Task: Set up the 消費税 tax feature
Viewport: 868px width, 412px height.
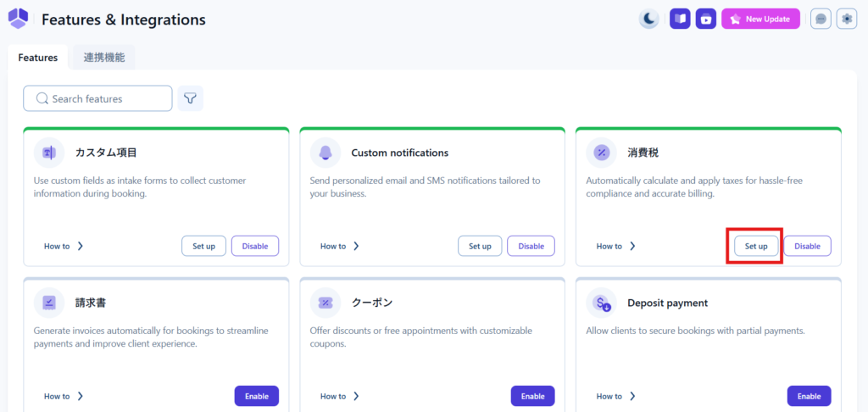Action: [x=755, y=246]
